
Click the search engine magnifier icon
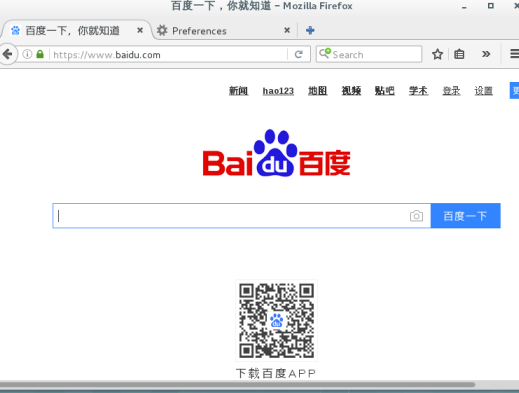tap(325, 53)
